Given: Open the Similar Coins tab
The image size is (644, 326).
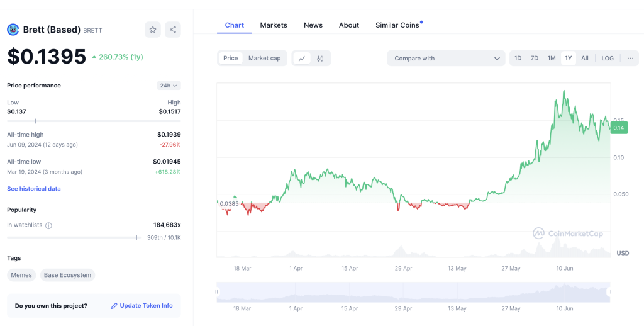Looking at the screenshot, I should coord(397,25).
